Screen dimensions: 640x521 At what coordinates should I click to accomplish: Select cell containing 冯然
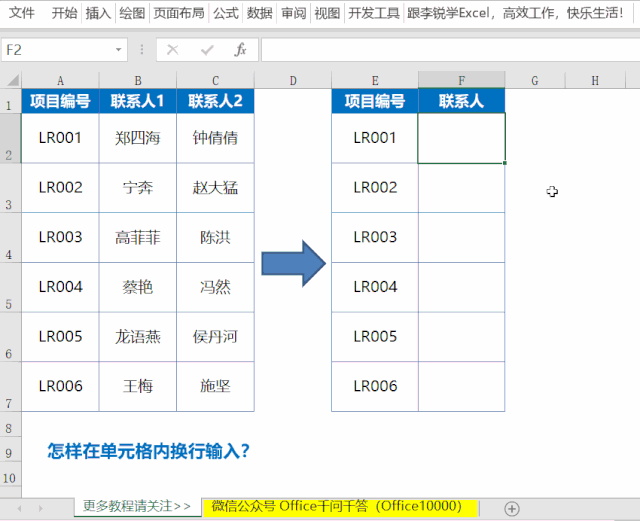click(216, 287)
